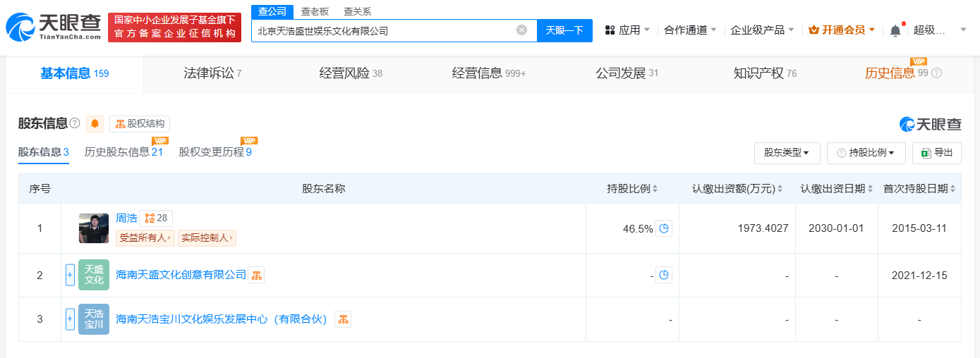This screenshot has width=980, height=358.
Task: Open structure icon beside 海南天浩宝川文化娱乐发展中心
Action: (343, 319)
